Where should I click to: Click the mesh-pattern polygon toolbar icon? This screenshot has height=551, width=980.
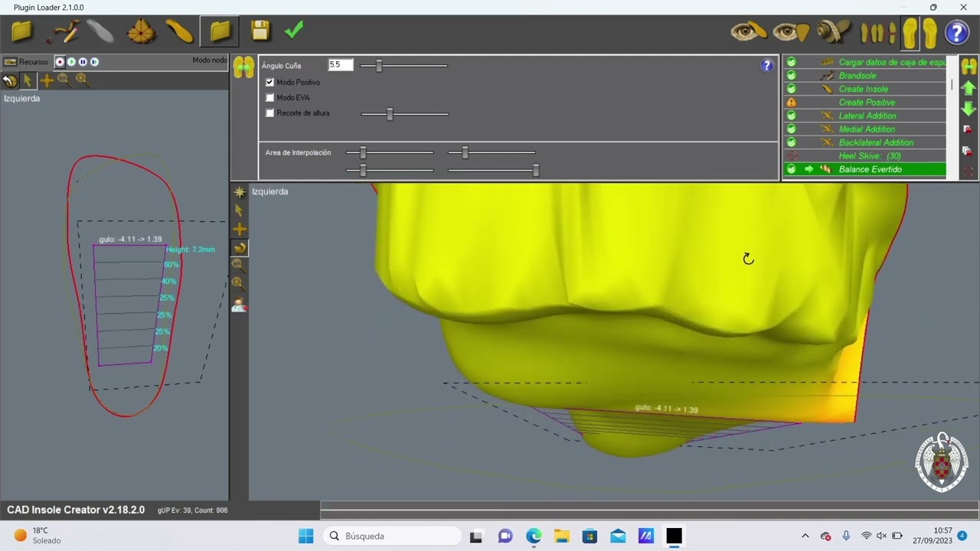[x=142, y=31]
